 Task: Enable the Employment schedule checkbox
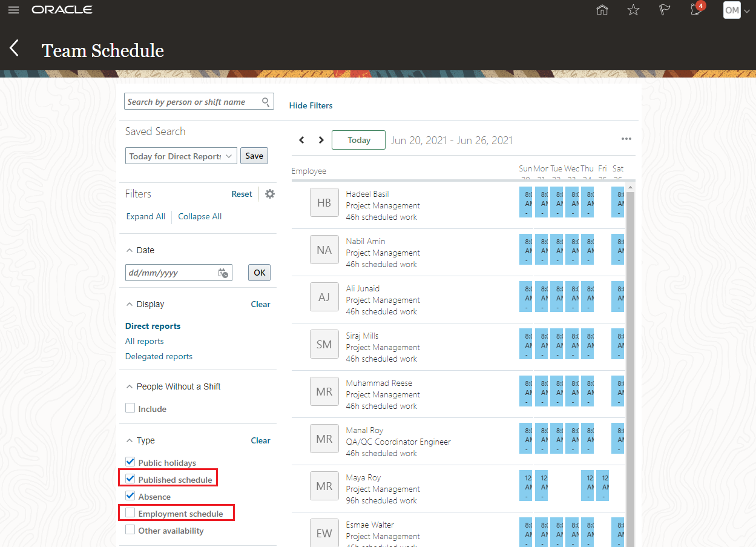click(x=130, y=512)
